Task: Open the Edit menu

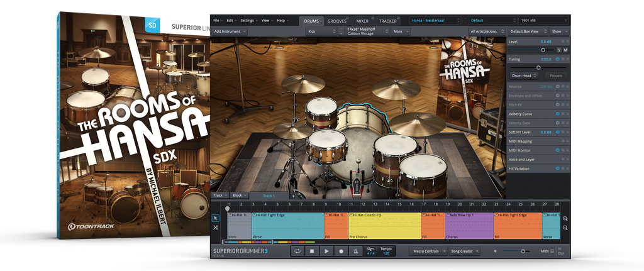Action: (x=231, y=20)
